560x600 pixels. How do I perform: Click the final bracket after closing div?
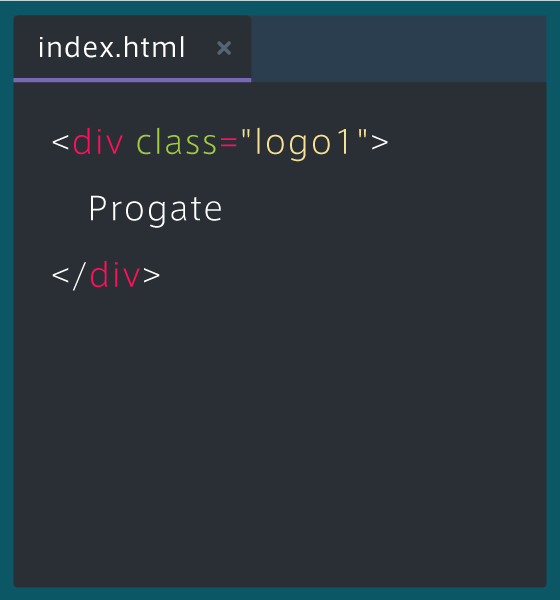point(151,275)
